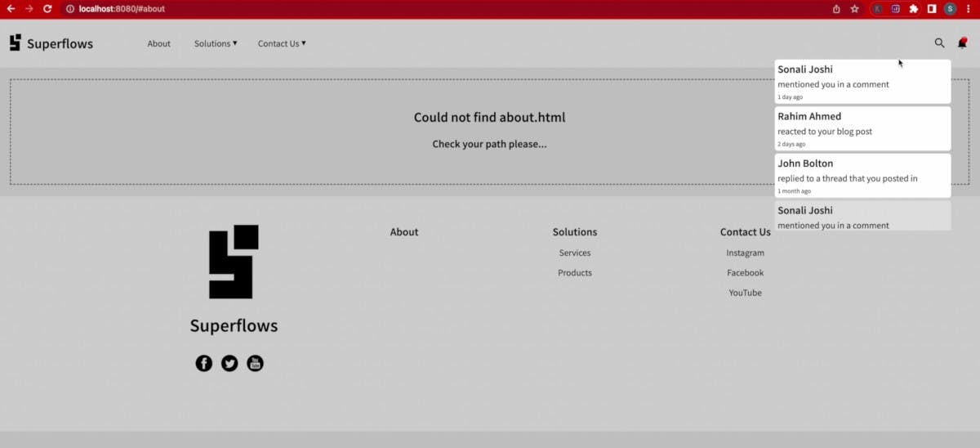Click the Facebook icon in footer
980x448 pixels.
point(204,363)
